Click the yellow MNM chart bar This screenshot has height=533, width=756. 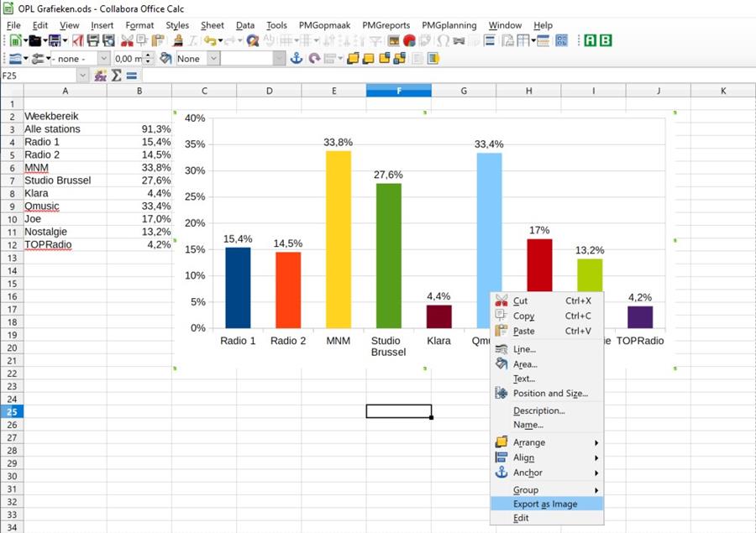coord(339,239)
